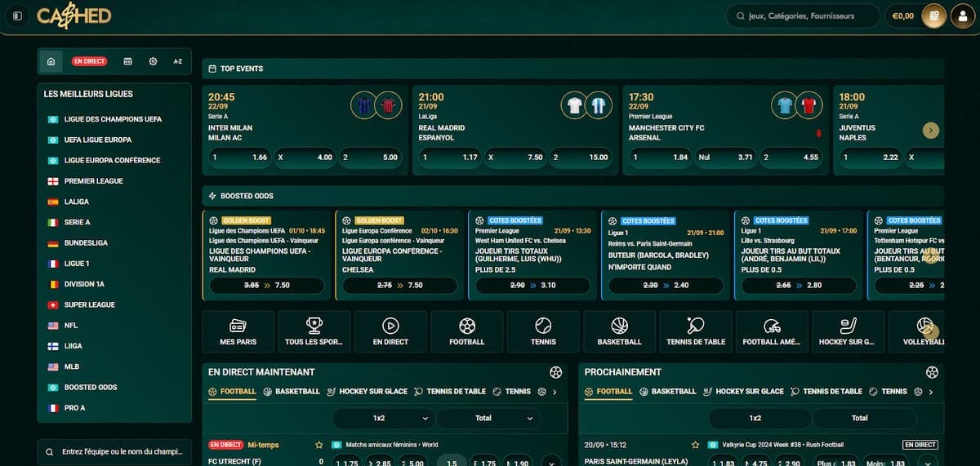Open 1x2 market dropdown in En Direct Maintenant
The width and height of the screenshot is (980, 466).
[x=383, y=418]
